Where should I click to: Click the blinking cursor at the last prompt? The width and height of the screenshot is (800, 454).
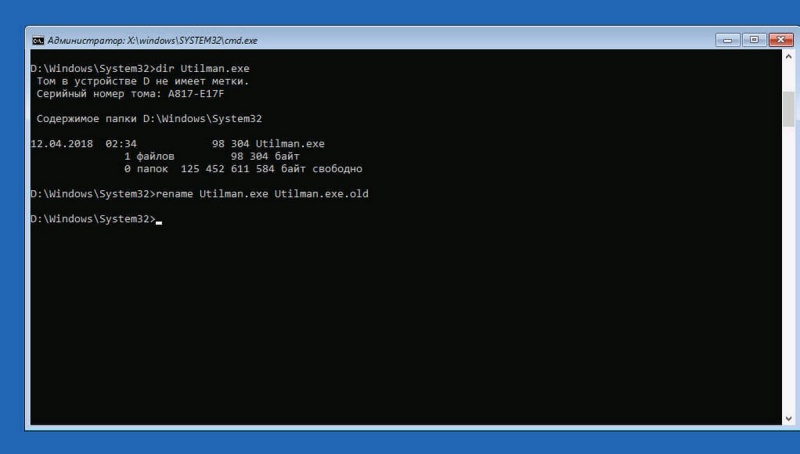tap(158, 219)
